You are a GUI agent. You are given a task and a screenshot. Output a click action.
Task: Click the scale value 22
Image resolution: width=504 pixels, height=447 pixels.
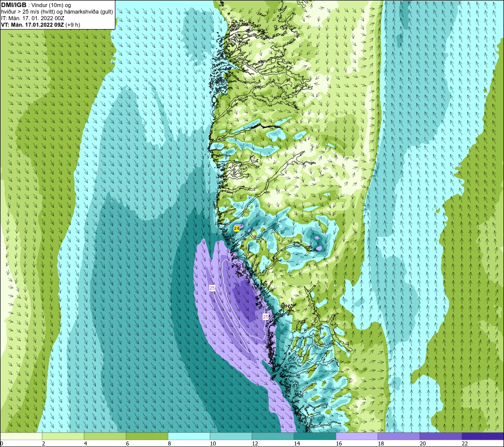tap(465, 443)
